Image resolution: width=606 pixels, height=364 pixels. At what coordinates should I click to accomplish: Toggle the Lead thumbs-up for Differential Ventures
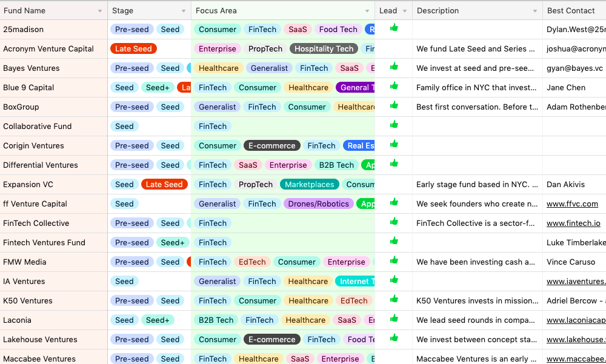click(x=394, y=164)
